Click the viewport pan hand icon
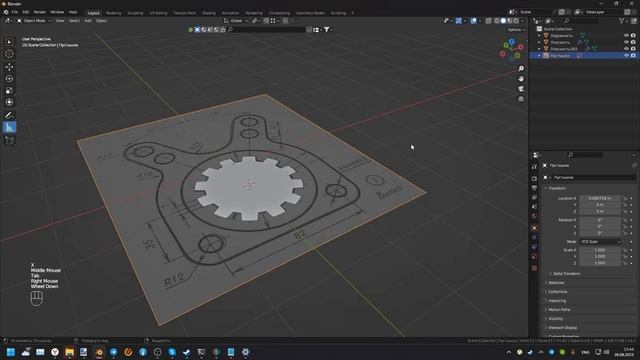The image size is (640, 360). tap(521, 79)
